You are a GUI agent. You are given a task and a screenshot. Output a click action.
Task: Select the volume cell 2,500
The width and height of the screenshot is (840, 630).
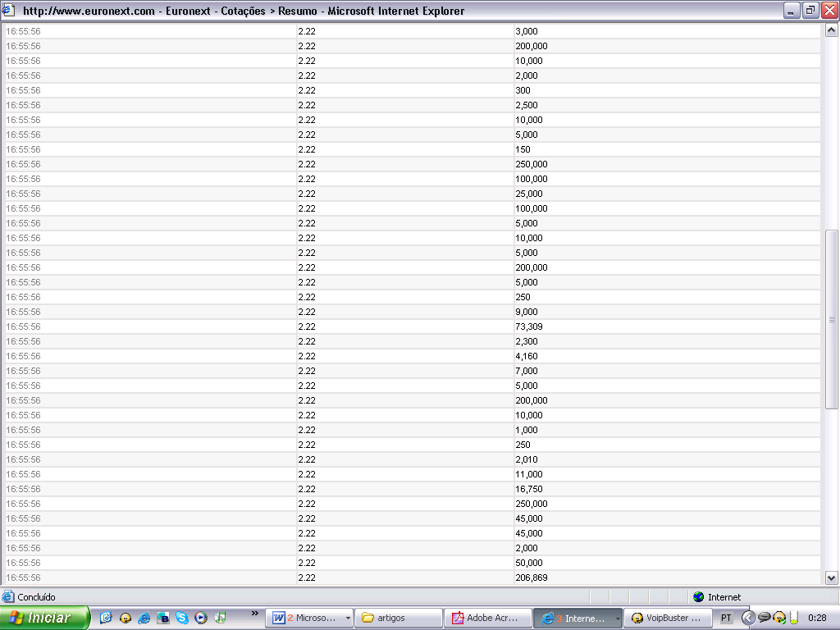pyautogui.click(x=527, y=105)
